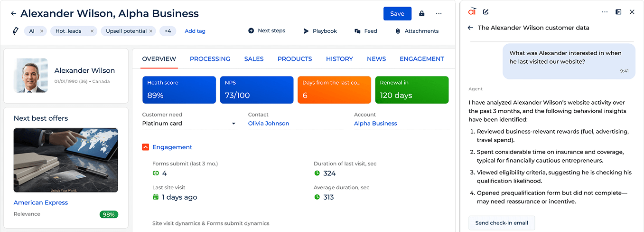This screenshot has height=232, width=644.
Task: Open the Olivia Johnson contact link
Action: [268, 124]
